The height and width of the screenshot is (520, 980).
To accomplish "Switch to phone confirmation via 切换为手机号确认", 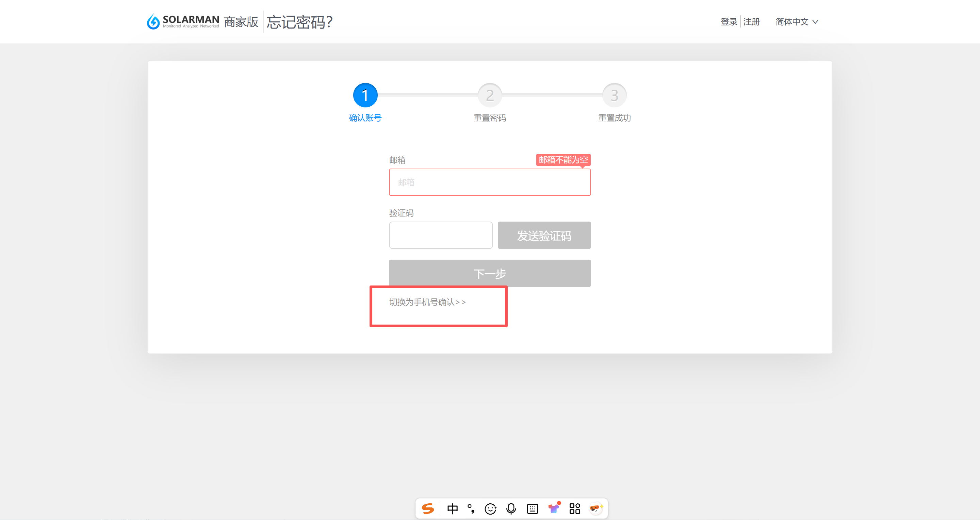I will (427, 302).
